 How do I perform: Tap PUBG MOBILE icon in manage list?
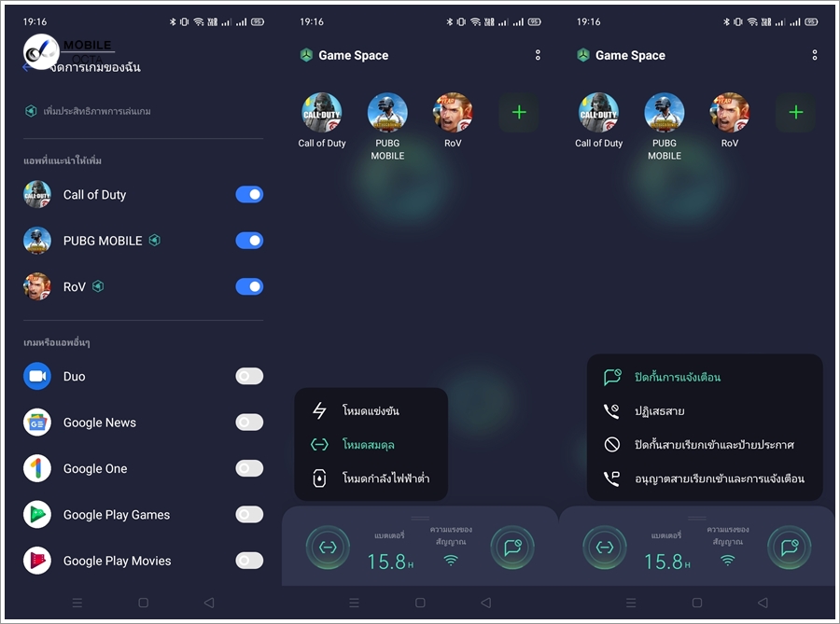click(37, 241)
